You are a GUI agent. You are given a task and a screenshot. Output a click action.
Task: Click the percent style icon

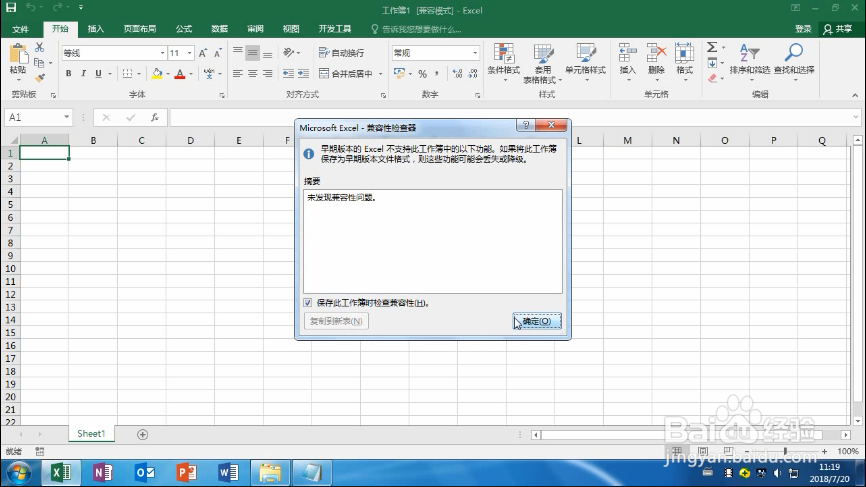[x=423, y=73]
